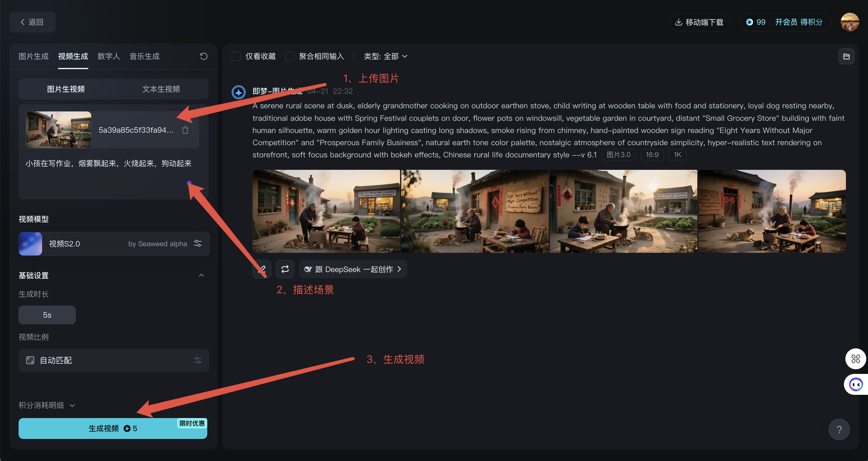Click the edit pencil icon below the images
This screenshot has height=461, width=868.
click(262, 269)
